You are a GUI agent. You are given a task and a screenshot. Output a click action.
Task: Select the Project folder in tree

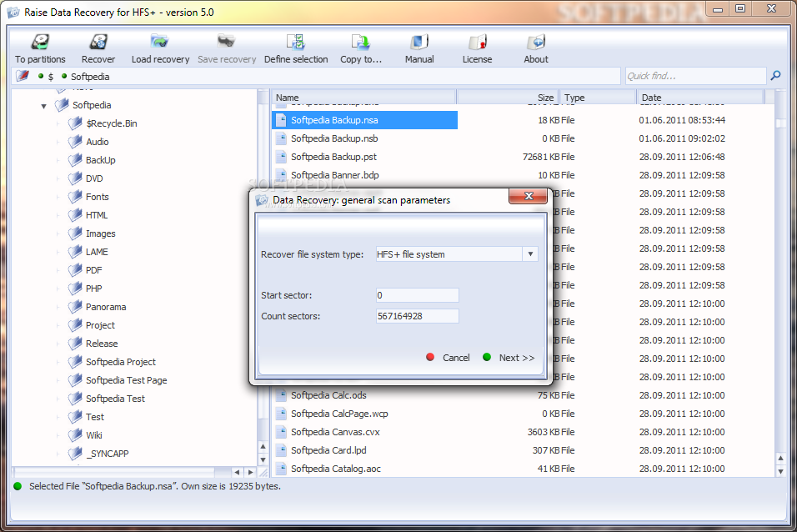100,325
